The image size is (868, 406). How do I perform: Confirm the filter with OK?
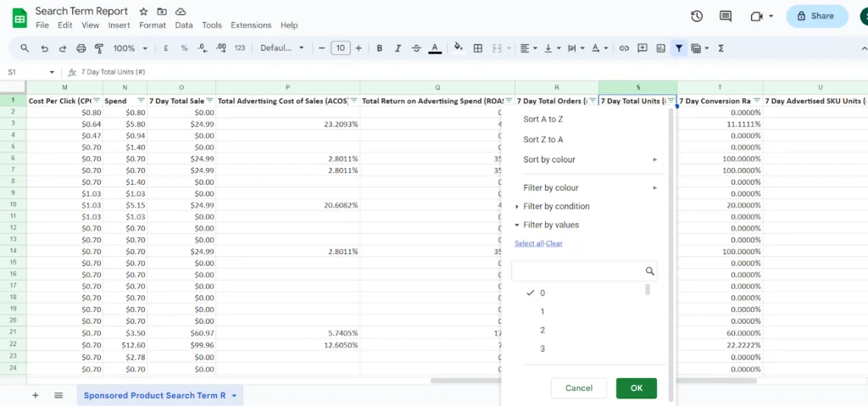click(x=636, y=388)
